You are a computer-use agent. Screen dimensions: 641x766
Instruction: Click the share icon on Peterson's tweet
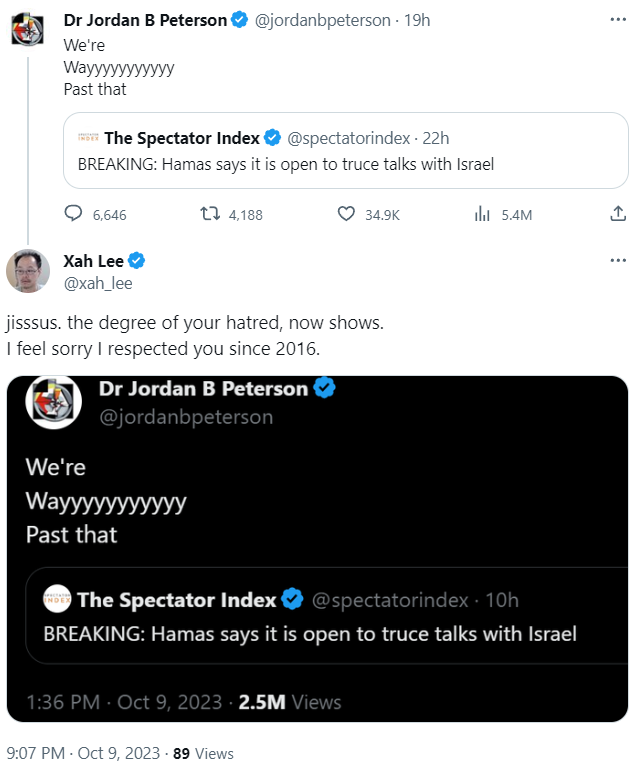click(x=618, y=214)
